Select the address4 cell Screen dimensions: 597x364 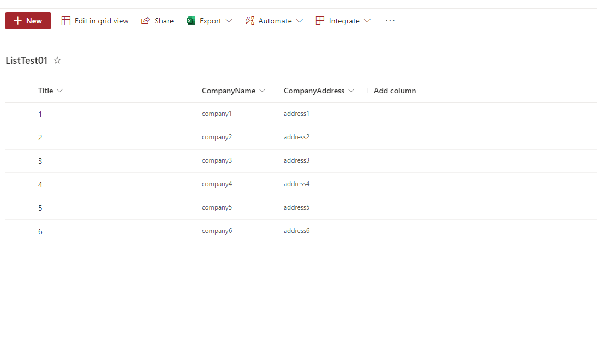296,184
